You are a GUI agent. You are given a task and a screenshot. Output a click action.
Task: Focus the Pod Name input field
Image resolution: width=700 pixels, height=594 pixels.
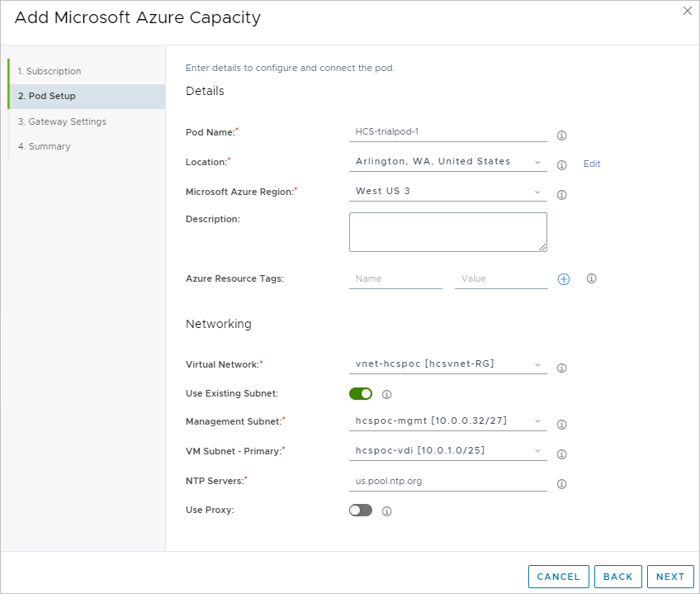pos(447,132)
